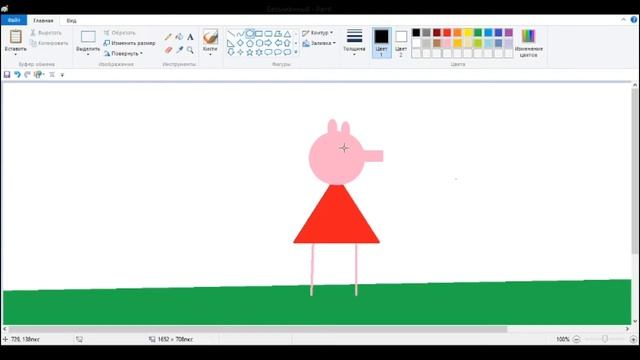Expand the Вставить paste dropdown arrow
The width and height of the screenshot is (640, 360).
(x=16, y=54)
